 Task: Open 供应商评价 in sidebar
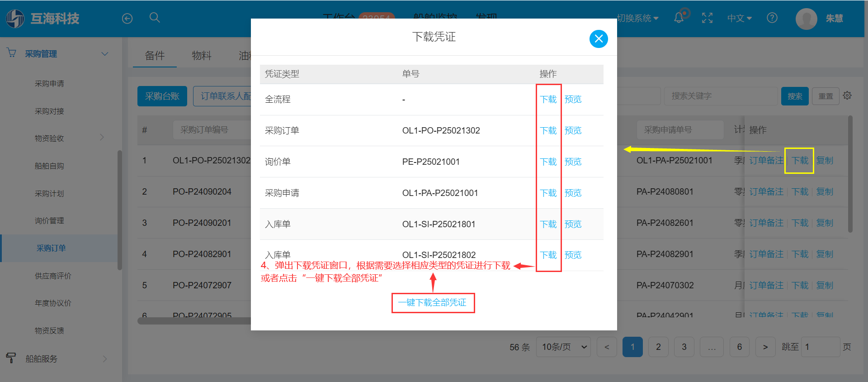pos(53,276)
